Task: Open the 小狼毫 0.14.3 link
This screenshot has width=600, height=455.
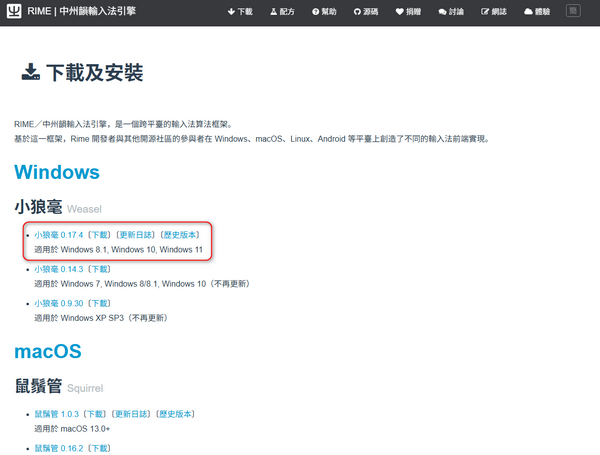Action: pos(59,269)
